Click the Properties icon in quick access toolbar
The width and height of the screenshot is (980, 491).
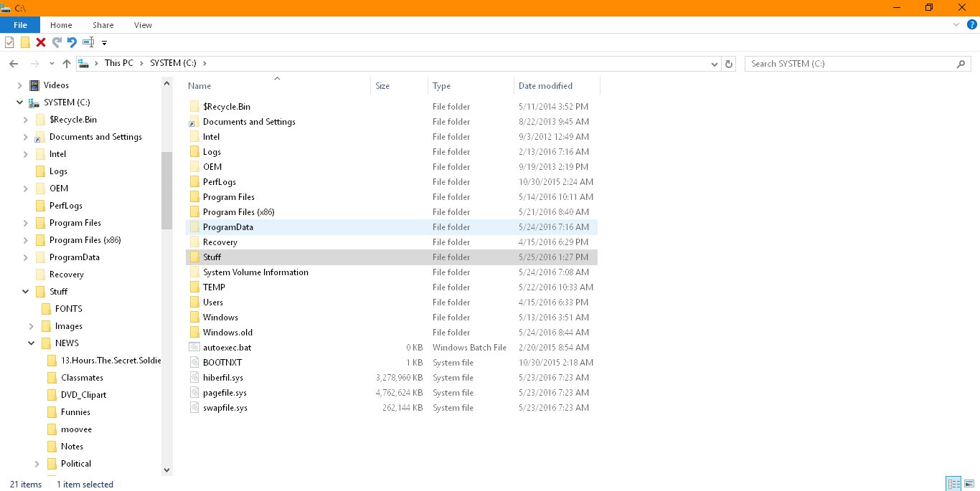pos(9,42)
